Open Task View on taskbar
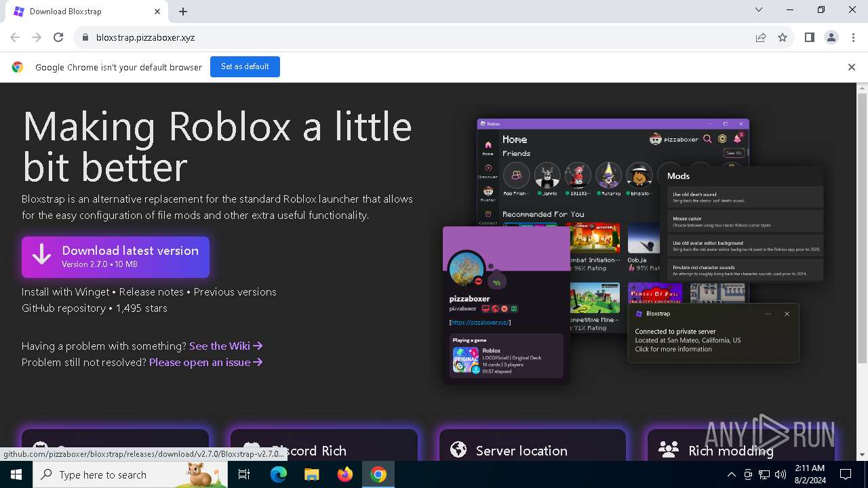Viewport: 868px width, 488px height. [244, 474]
